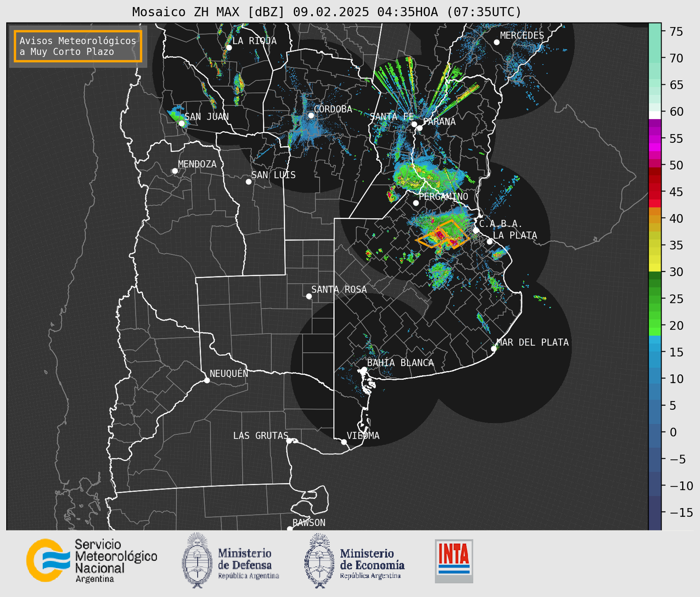
Task: Click the CORDOBA label text
Action: pyautogui.click(x=333, y=109)
